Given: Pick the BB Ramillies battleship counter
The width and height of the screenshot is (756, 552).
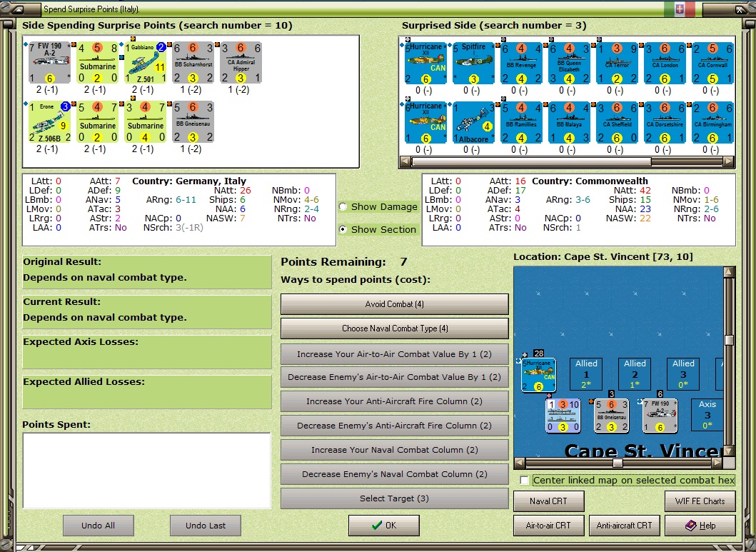Looking at the screenshot, I should (521, 122).
